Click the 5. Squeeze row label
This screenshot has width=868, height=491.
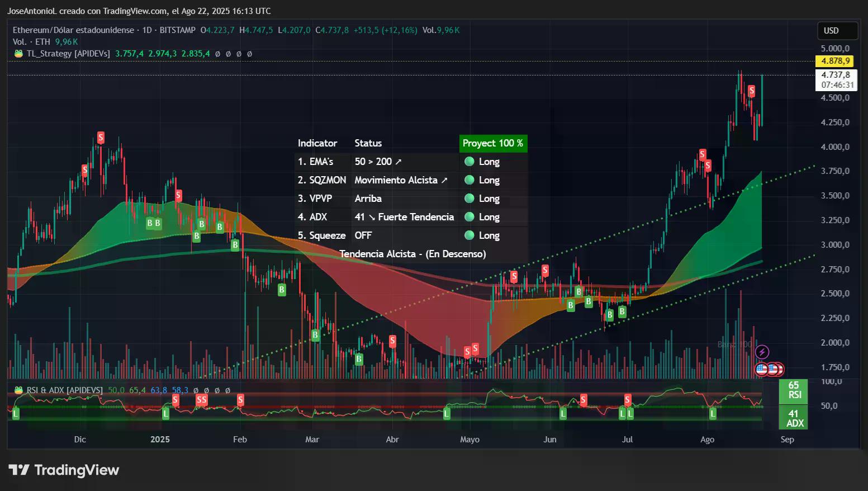point(321,235)
